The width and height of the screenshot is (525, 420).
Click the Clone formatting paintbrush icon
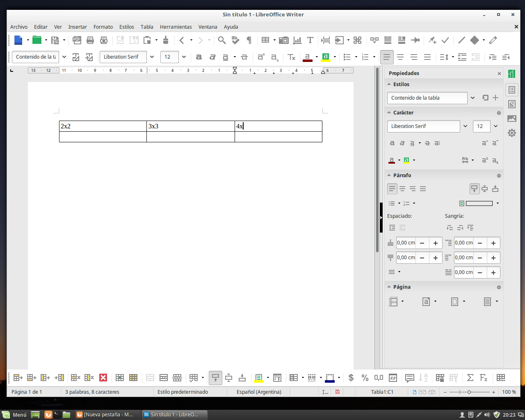166,40
